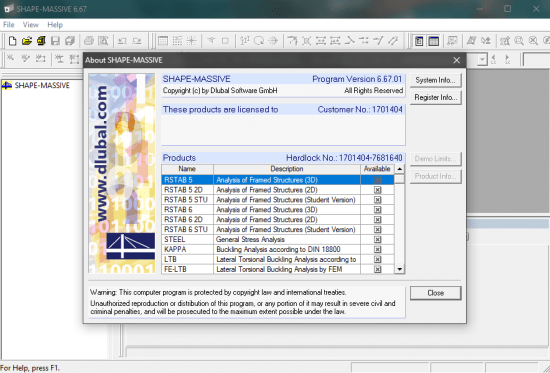Open the File menu
The height and width of the screenshot is (373, 550).
click(8, 25)
